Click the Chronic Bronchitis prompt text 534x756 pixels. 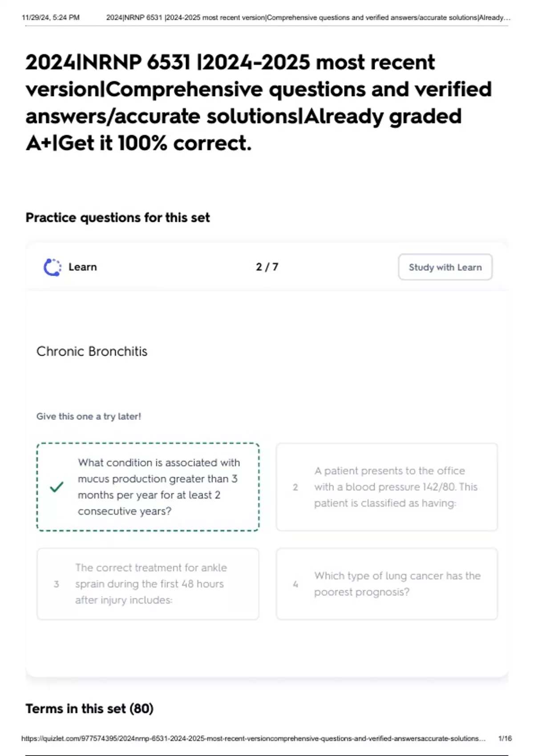click(92, 351)
